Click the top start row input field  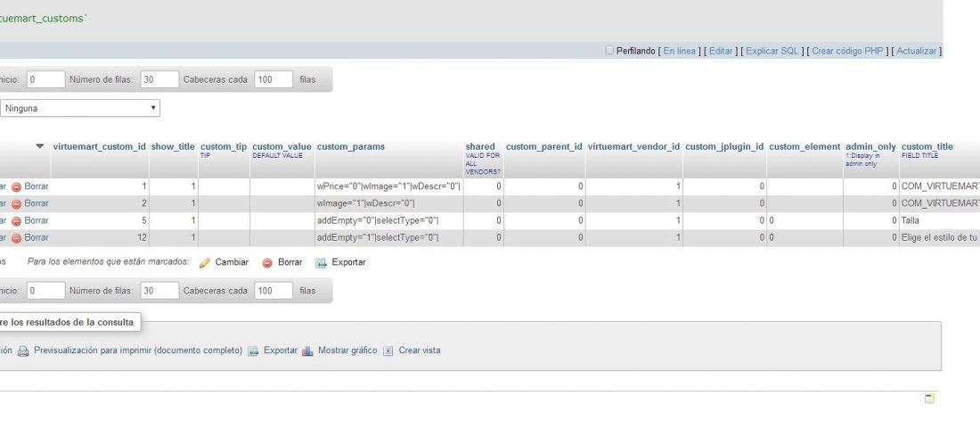point(45,79)
